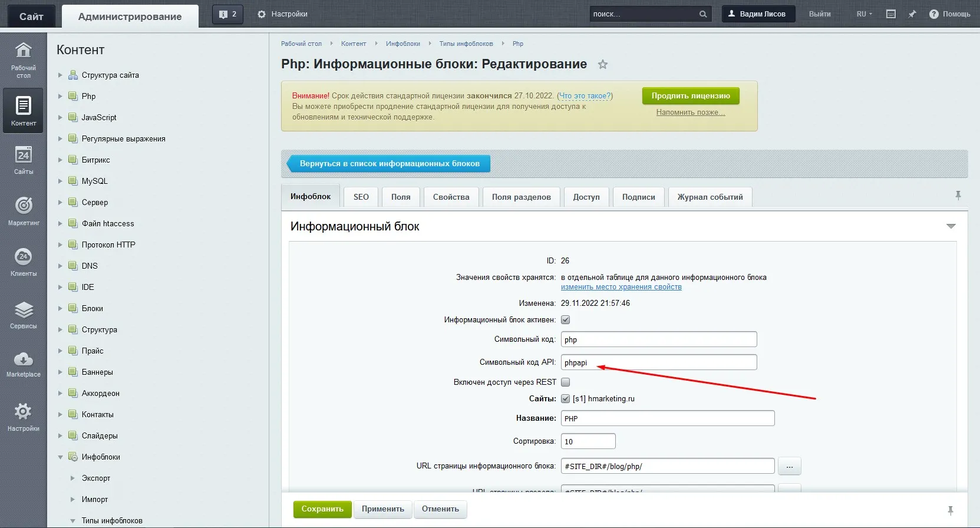Viewport: 980px width, 528px height.
Task: Open the Настройки sidebar section
Action: point(24,417)
